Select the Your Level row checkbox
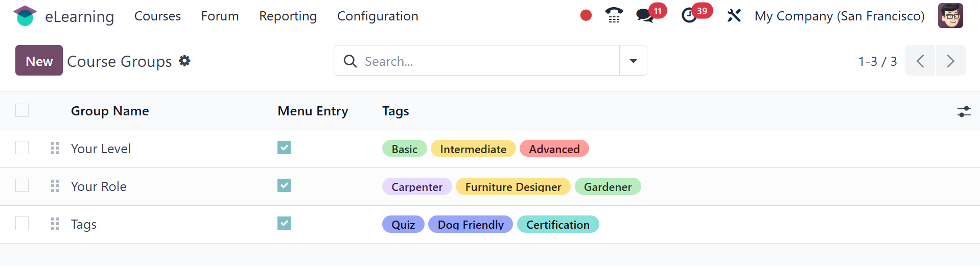Screen dimensions: 980x266 pos(22,148)
